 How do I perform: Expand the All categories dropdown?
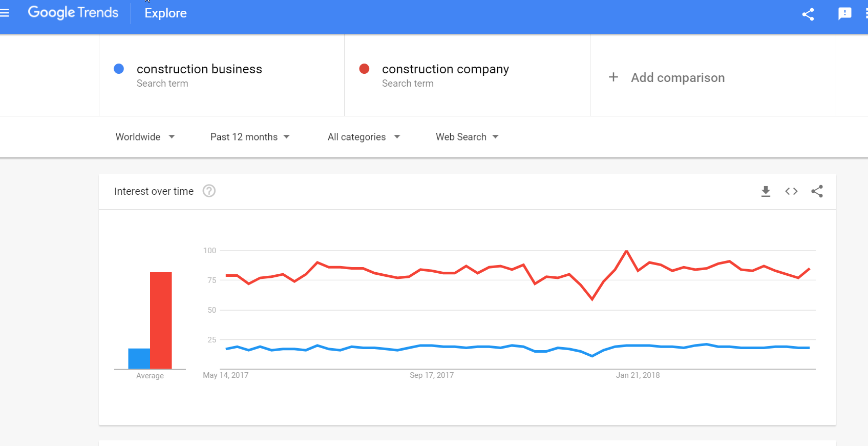tap(364, 137)
